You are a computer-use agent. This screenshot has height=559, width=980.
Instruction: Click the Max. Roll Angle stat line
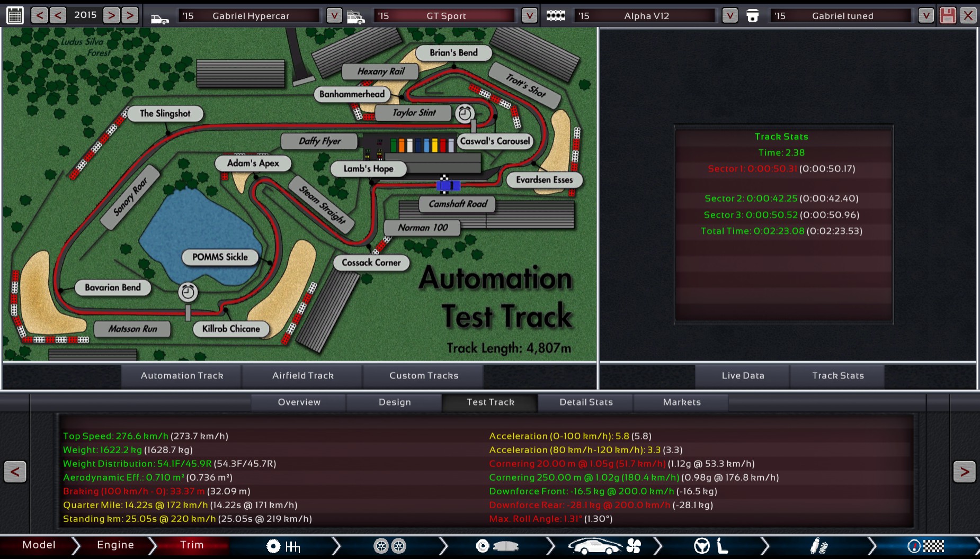pos(551,519)
